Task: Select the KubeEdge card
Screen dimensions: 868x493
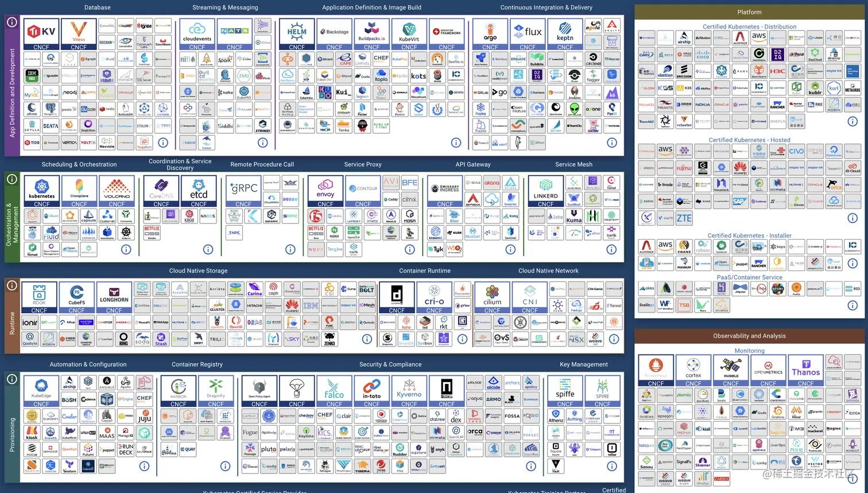Action: [41, 391]
